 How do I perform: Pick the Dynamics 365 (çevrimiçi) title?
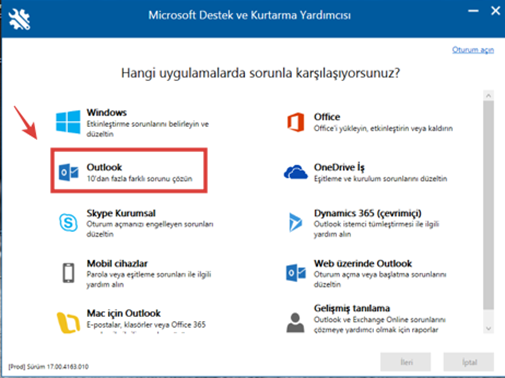(368, 213)
